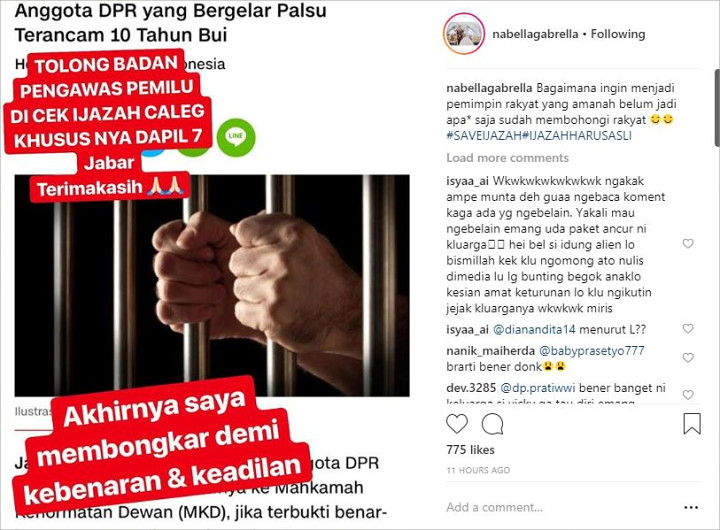The height and width of the screenshot is (530, 720).
Task: Click the comments panel scrollbar
Action: click(x=717, y=108)
